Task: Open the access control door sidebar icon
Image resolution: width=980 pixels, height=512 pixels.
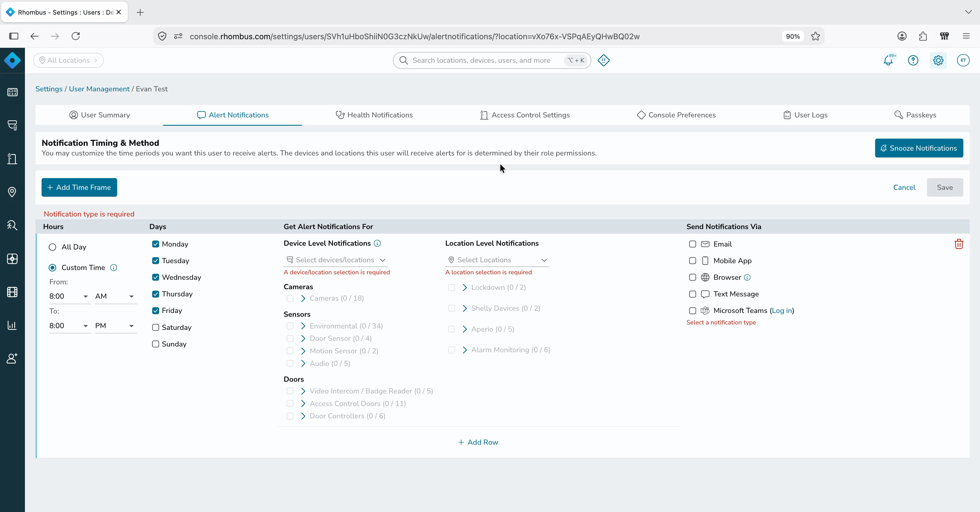Action: [12, 159]
